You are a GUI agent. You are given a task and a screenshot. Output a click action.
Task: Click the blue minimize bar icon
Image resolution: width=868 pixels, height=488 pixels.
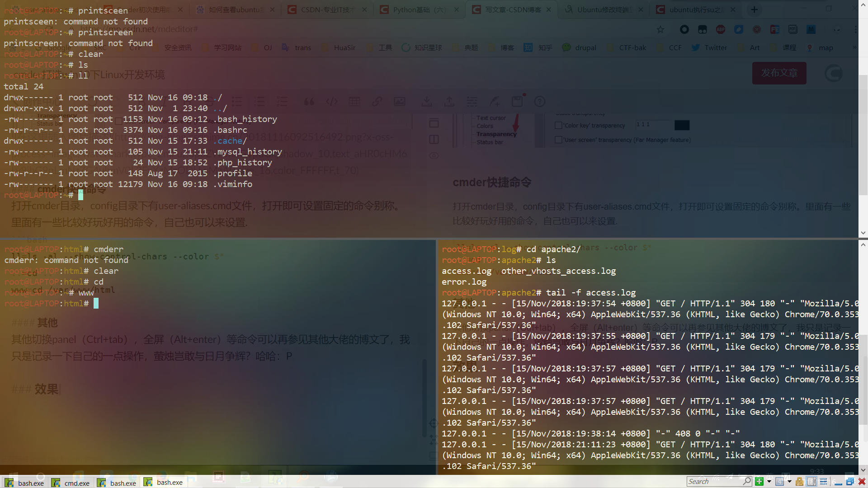pyautogui.click(x=838, y=483)
